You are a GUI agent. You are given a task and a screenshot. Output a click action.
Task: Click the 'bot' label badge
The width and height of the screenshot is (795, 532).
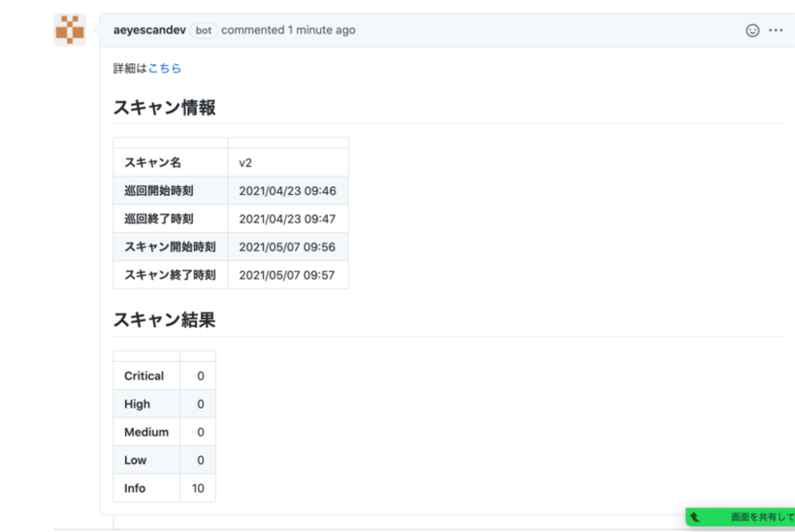[x=204, y=31]
